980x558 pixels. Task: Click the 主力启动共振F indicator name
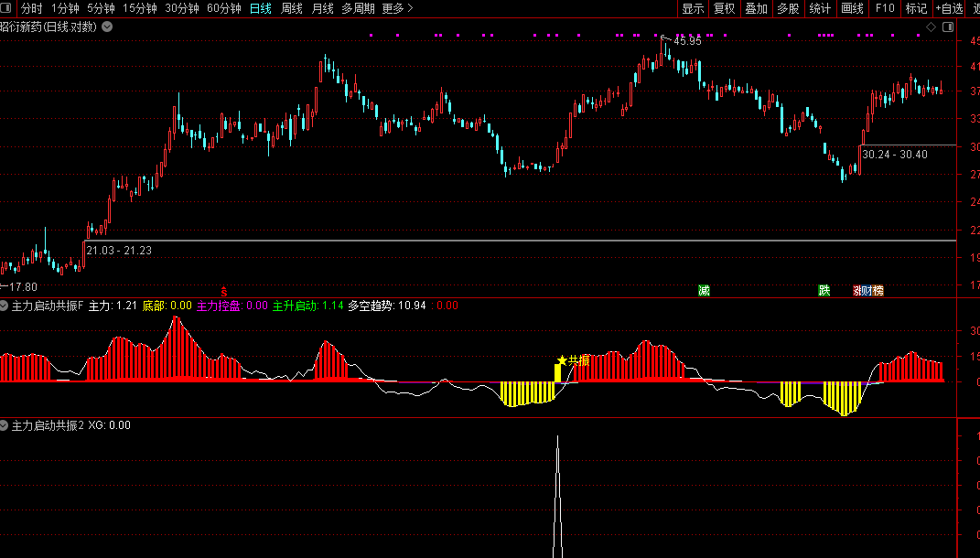tap(48, 306)
